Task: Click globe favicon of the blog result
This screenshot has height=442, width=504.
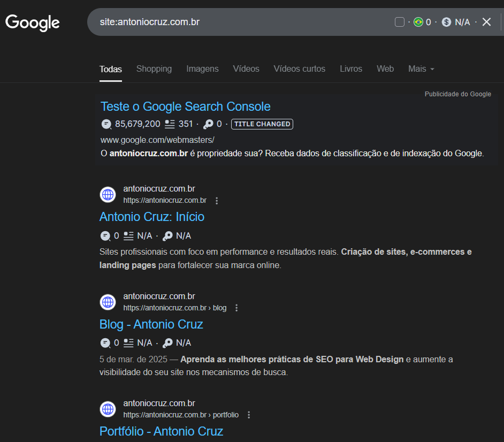Action: [108, 302]
